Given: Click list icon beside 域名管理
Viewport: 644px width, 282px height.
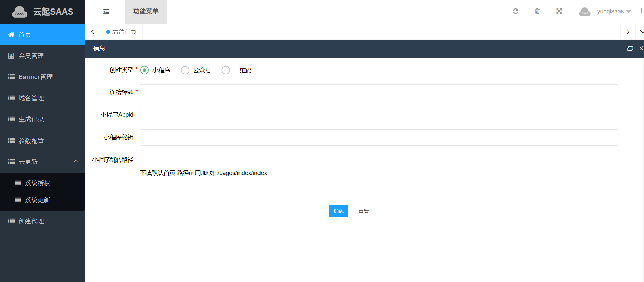Looking at the screenshot, I should (x=12, y=98).
